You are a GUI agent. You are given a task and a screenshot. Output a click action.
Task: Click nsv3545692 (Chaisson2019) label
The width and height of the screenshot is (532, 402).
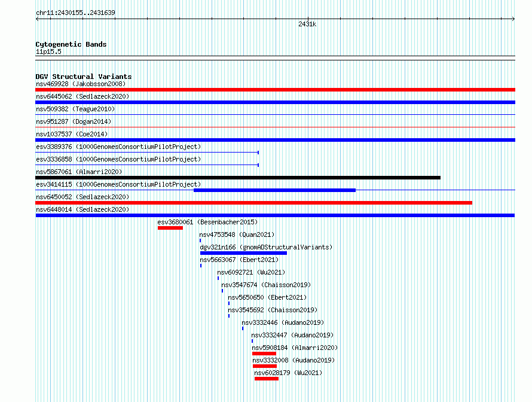pyautogui.click(x=273, y=310)
